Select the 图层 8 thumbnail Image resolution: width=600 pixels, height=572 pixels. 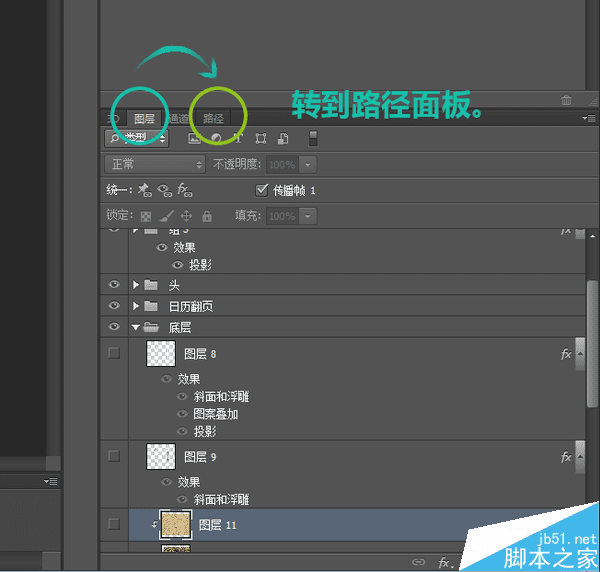click(161, 354)
